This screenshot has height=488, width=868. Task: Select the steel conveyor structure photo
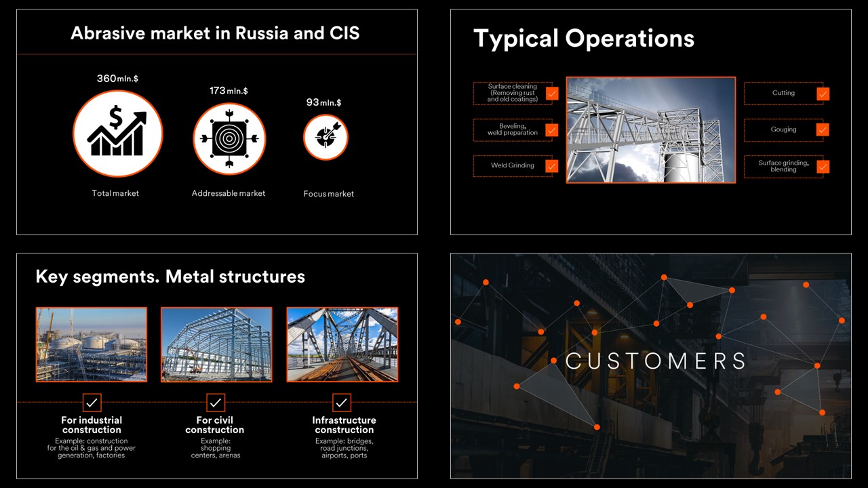pyautogui.click(x=651, y=129)
